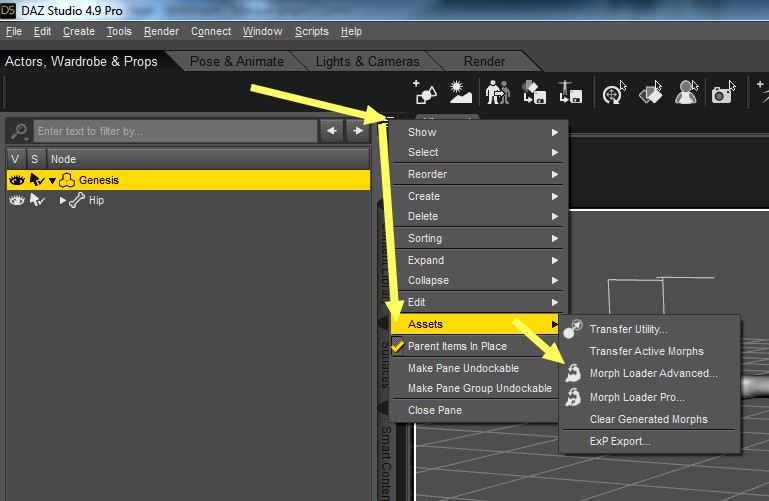Click the Hip bone icon

tap(77, 200)
